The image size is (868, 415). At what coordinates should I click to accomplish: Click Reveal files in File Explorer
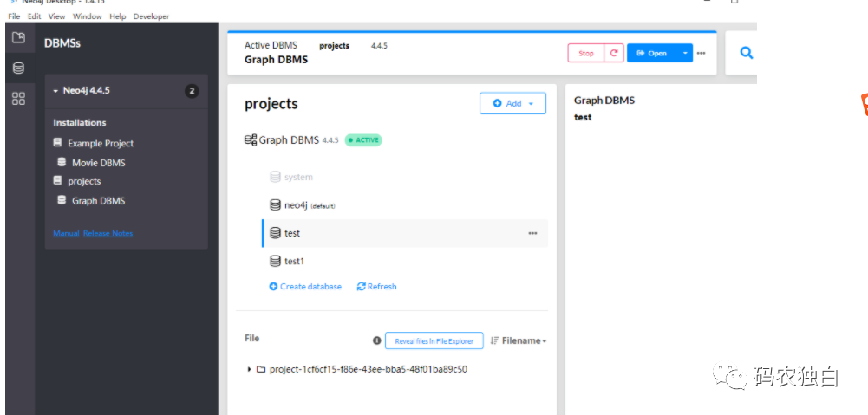(434, 340)
